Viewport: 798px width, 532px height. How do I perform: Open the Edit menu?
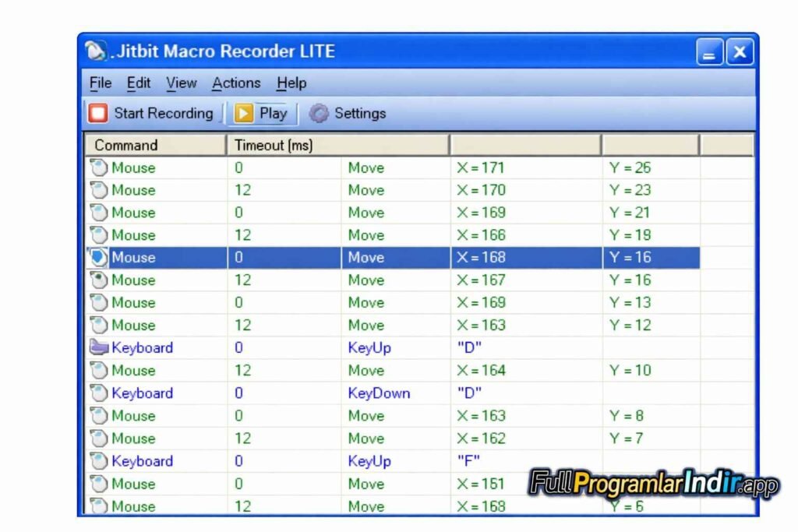(x=139, y=83)
